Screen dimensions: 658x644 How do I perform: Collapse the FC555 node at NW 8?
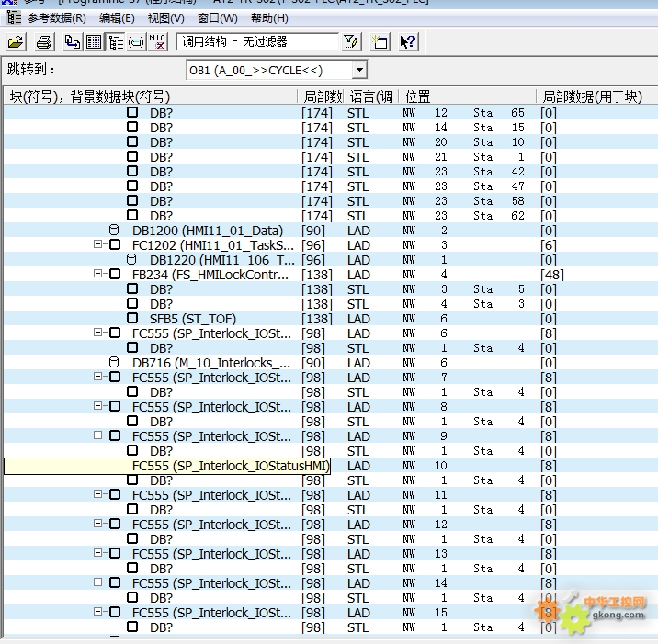pos(97,406)
